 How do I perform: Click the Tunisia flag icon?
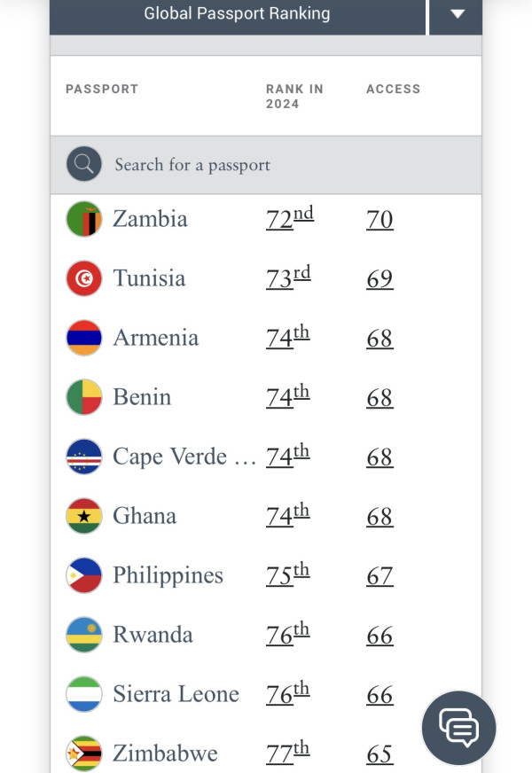[x=84, y=278]
